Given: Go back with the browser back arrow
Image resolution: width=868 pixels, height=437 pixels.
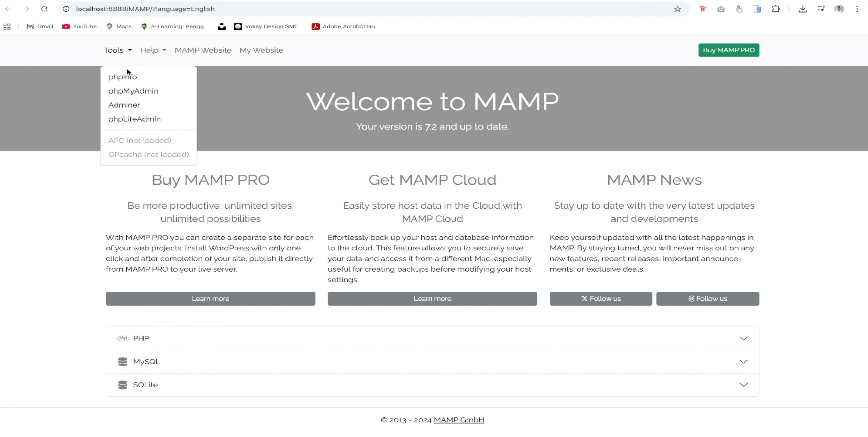Looking at the screenshot, I should pos(8,9).
